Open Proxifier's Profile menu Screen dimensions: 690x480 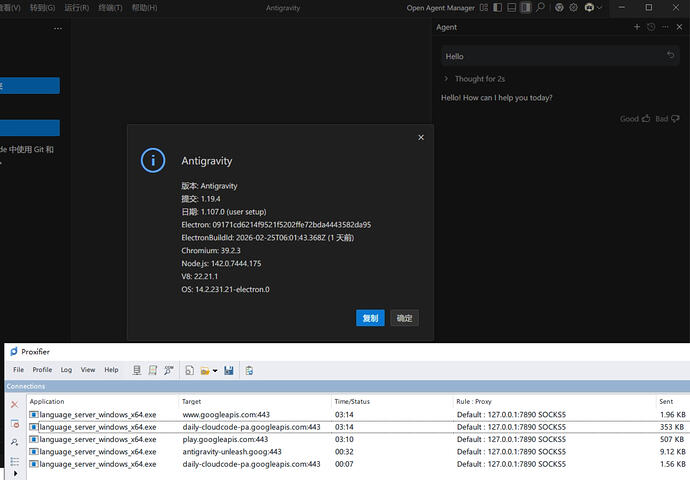pos(42,370)
